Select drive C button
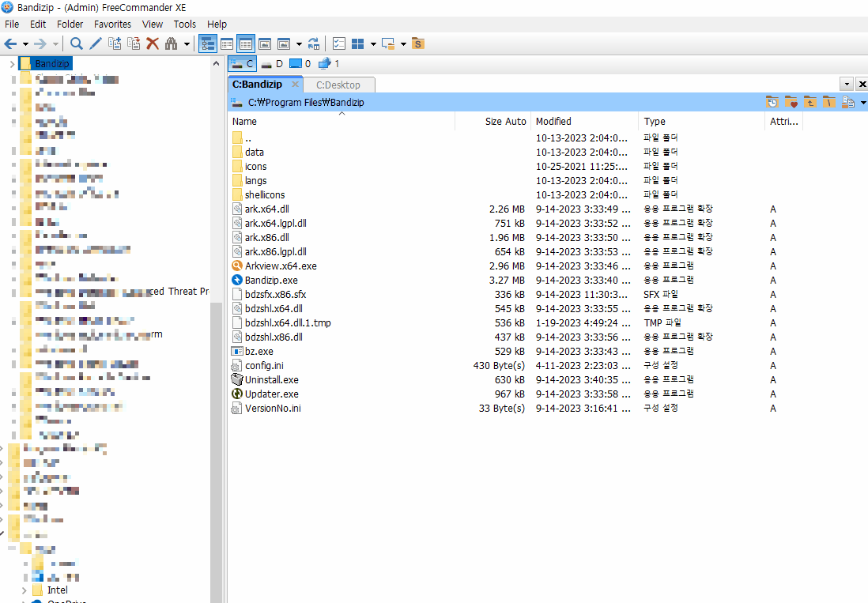Image resolution: width=868 pixels, height=603 pixels. 242,63
